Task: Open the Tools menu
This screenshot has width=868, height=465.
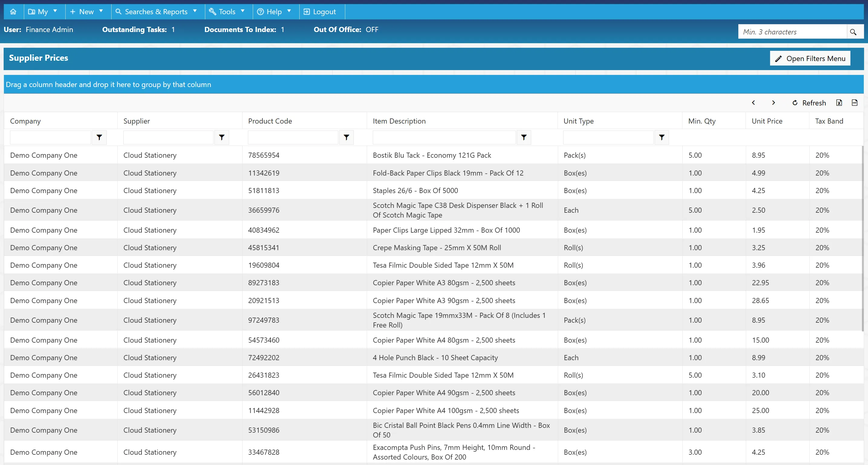Action: pos(229,12)
